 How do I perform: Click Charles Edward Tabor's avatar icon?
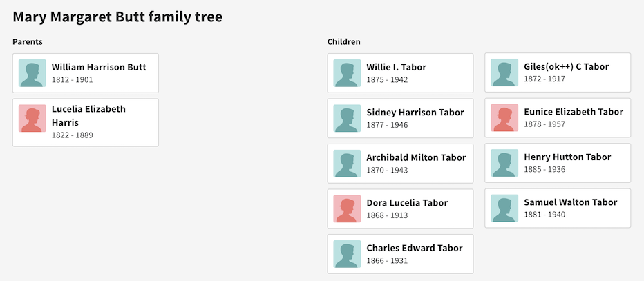(347, 254)
